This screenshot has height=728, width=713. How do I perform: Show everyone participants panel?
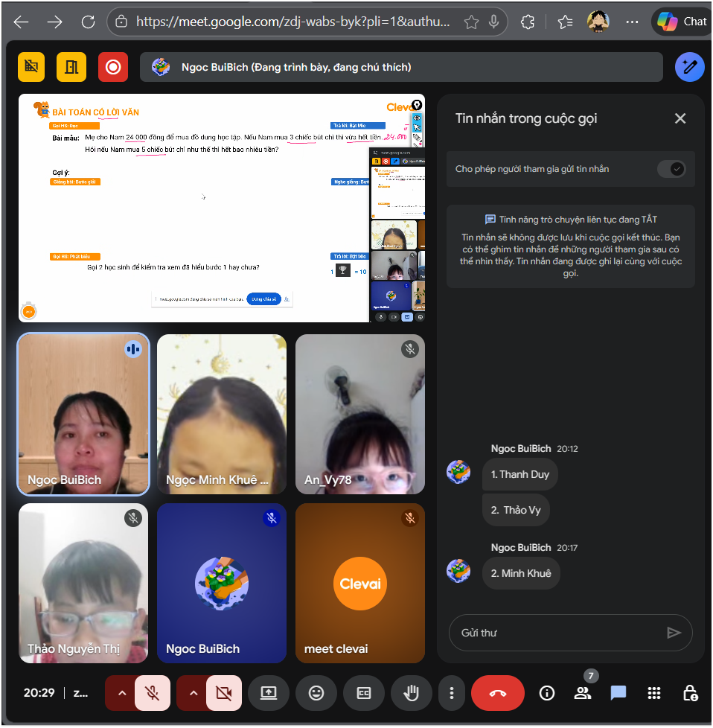[583, 693]
